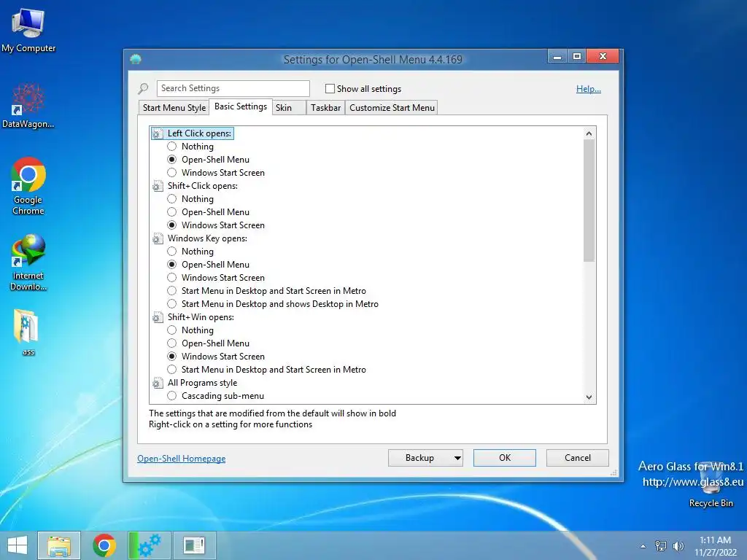Open the DataWagon desktop shortcut
The height and width of the screenshot is (560, 747).
28,106
